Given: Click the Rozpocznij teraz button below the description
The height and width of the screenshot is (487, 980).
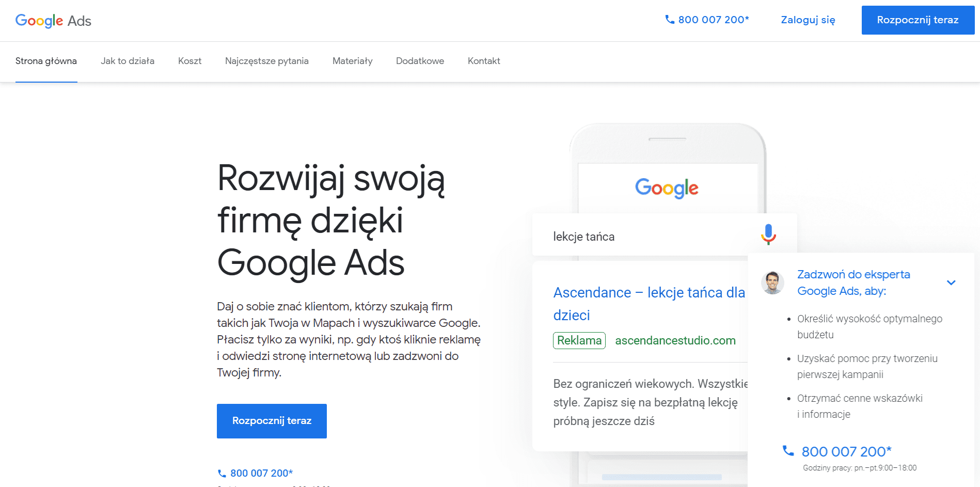Looking at the screenshot, I should coord(272,421).
